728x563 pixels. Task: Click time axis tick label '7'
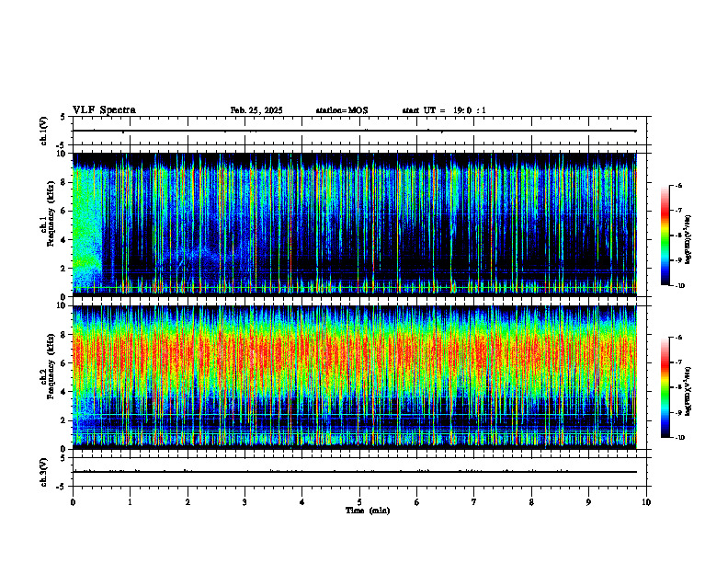pyautogui.click(x=474, y=502)
